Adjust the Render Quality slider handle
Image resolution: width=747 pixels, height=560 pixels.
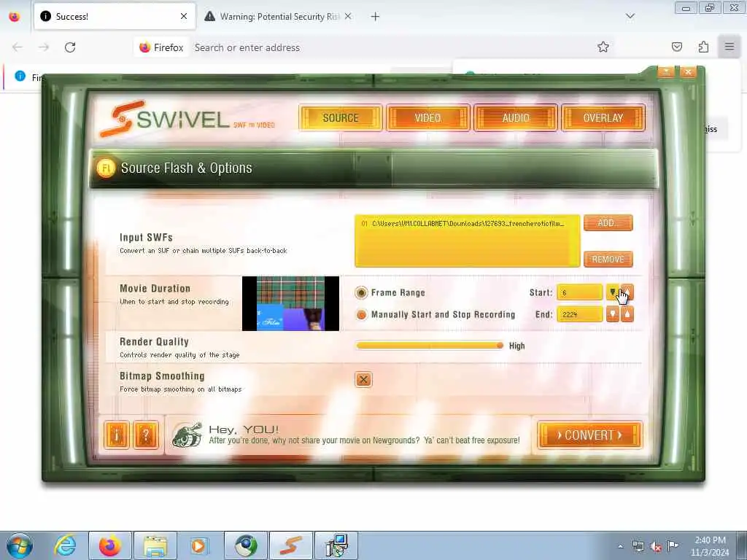[500, 346]
